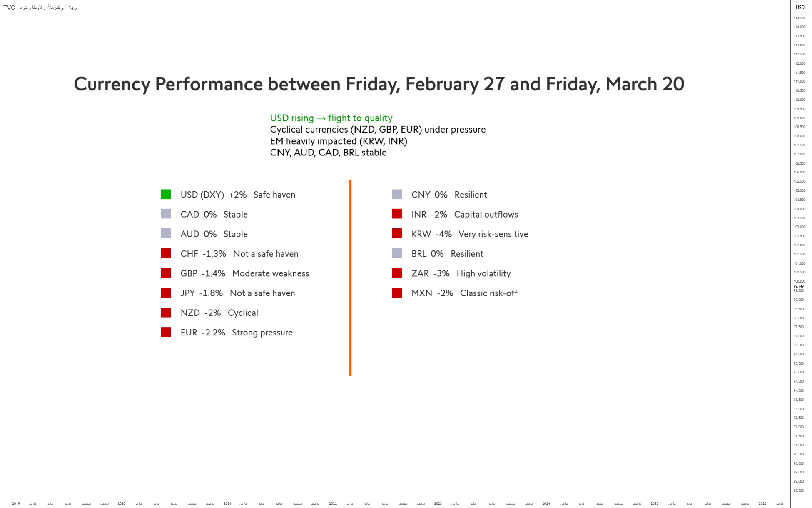Select the 2026 label on the time axis
Viewport: 812px width, 508px height.
coord(762,503)
